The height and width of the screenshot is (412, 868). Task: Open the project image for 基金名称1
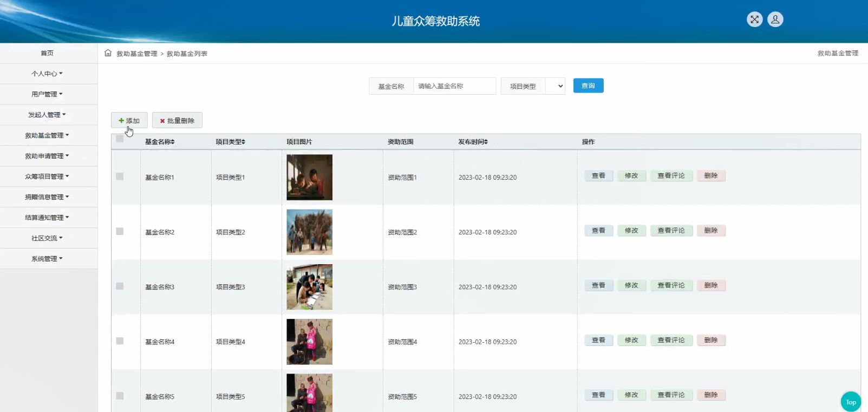[x=309, y=178]
